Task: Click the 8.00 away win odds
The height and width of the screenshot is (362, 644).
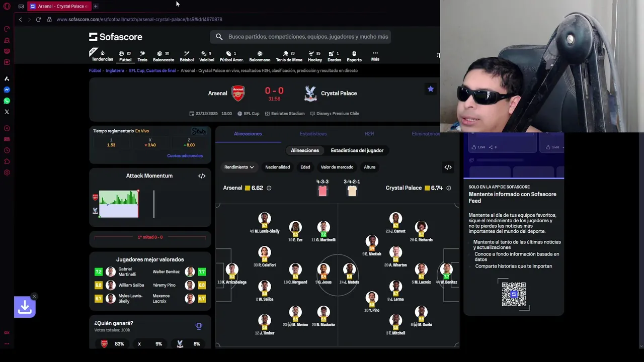Action: [x=189, y=143]
